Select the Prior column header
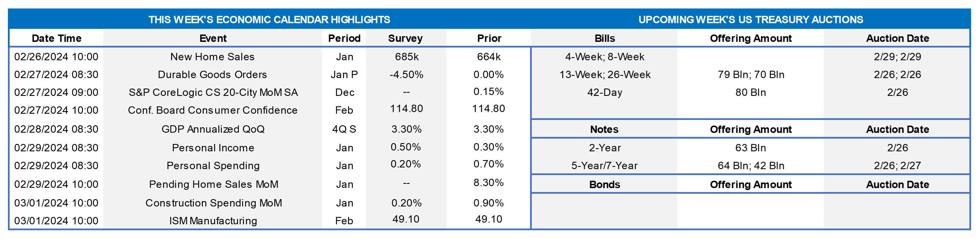 [x=489, y=38]
